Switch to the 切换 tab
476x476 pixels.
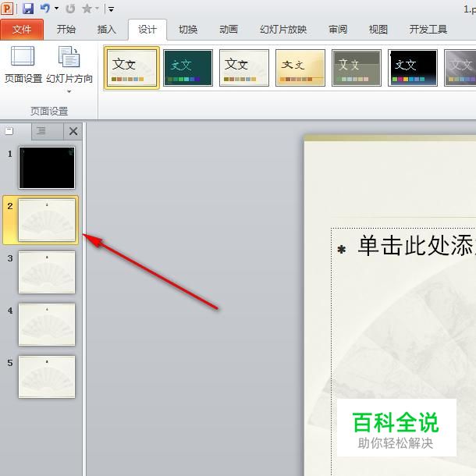(188, 30)
